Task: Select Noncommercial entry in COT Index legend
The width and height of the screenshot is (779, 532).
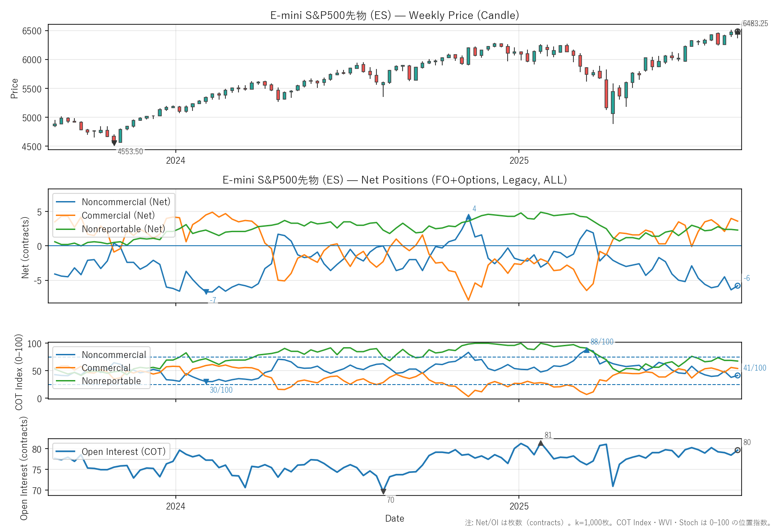Action: (114, 355)
